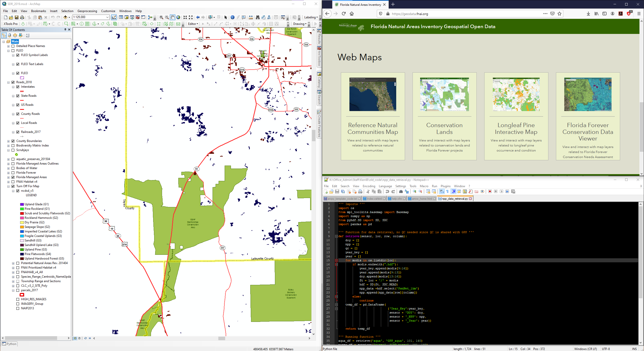Viewport: 644px width, 351px height.
Task: Click the Seepage Slope (G2) orange swatch
Action: click(x=22, y=227)
